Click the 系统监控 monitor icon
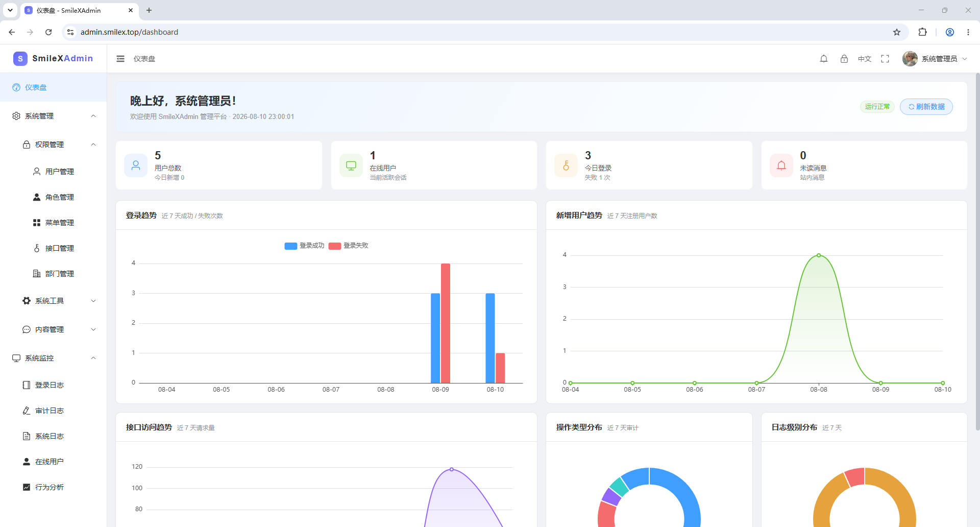The height and width of the screenshot is (527, 980). tap(16, 358)
